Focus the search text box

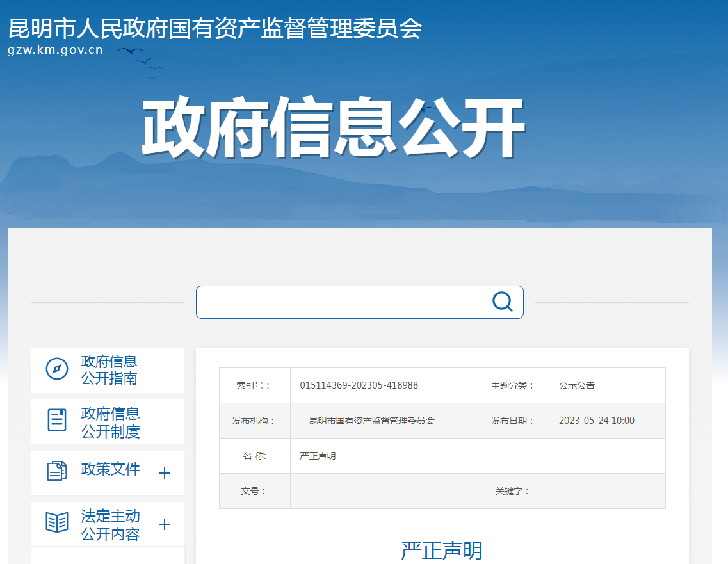(343, 302)
